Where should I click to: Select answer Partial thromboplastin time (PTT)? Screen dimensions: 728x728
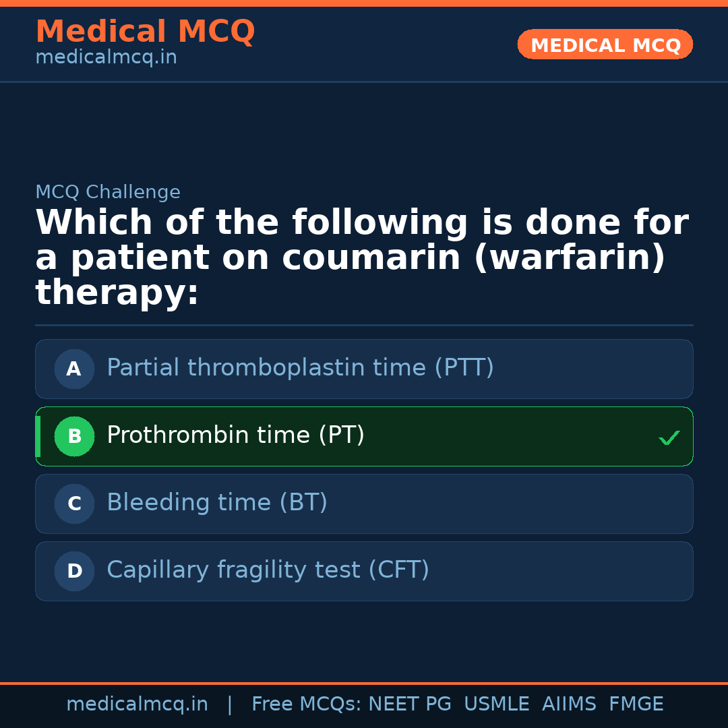[300, 368]
